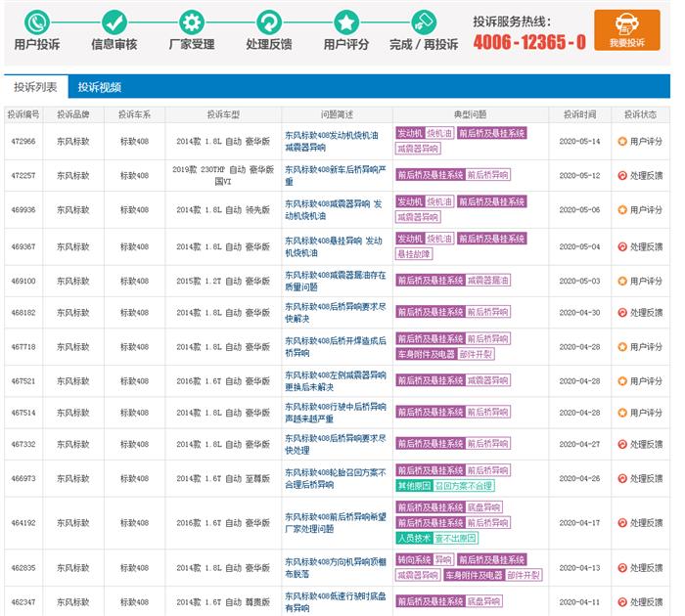Click the orange 我要投诉 button

(x=627, y=30)
